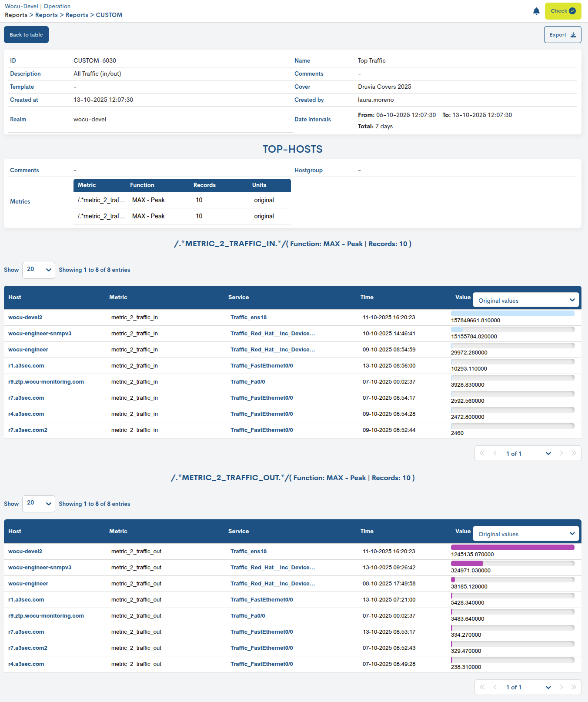Select value text 2460 in traffic_in table
Screen dimensions: 588x702
click(458, 433)
